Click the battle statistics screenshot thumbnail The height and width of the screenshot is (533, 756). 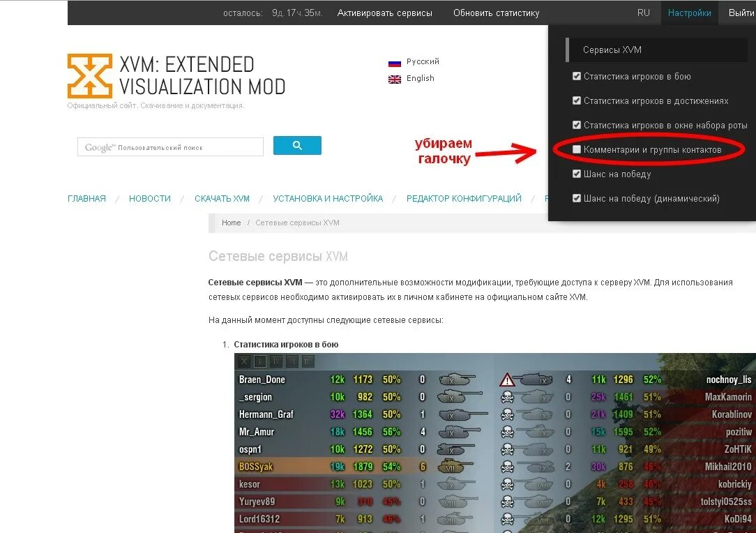pos(495,443)
